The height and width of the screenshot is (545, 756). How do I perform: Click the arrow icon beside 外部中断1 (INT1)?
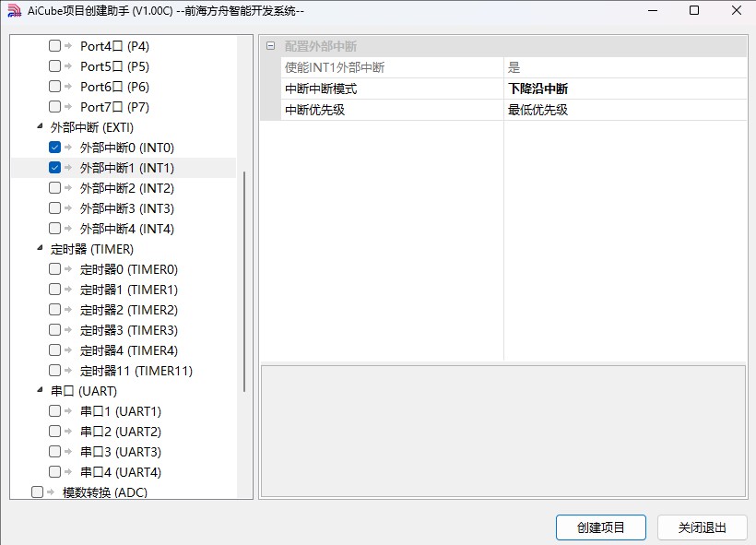tap(68, 167)
